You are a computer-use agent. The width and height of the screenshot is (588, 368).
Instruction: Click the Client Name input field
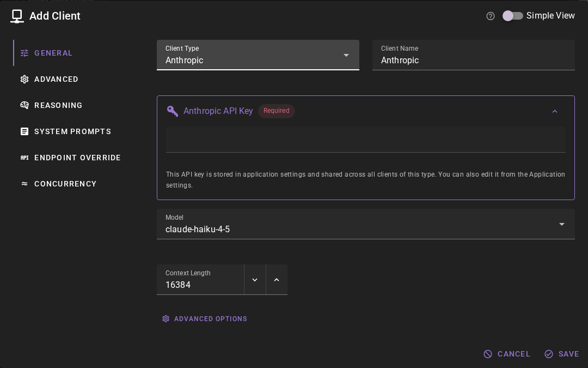(x=474, y=55)
